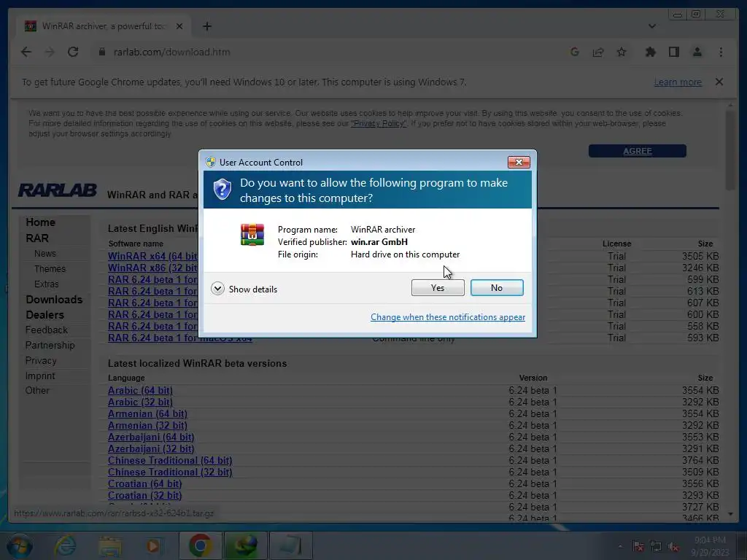
Task: Close the User Account Control dialog
Action: tap(519, 163)
